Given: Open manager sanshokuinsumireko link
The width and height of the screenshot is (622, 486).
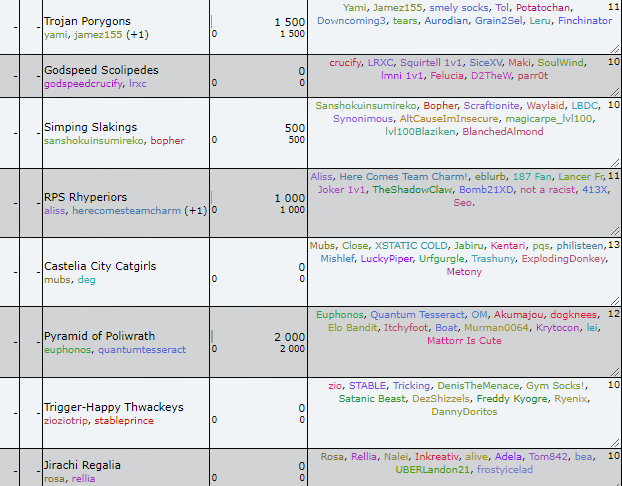Looking at the screenshot, I should click(94, 141).
